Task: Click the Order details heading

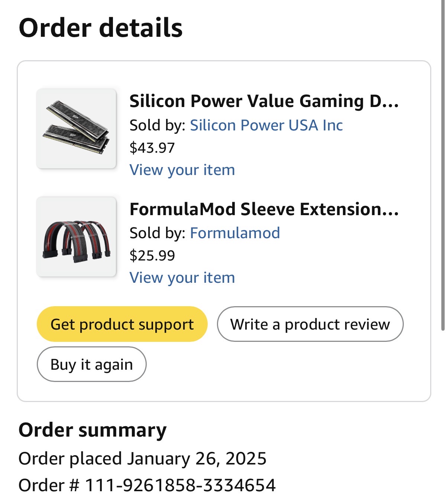Action: pyautogui.click(x=100, y=28)
